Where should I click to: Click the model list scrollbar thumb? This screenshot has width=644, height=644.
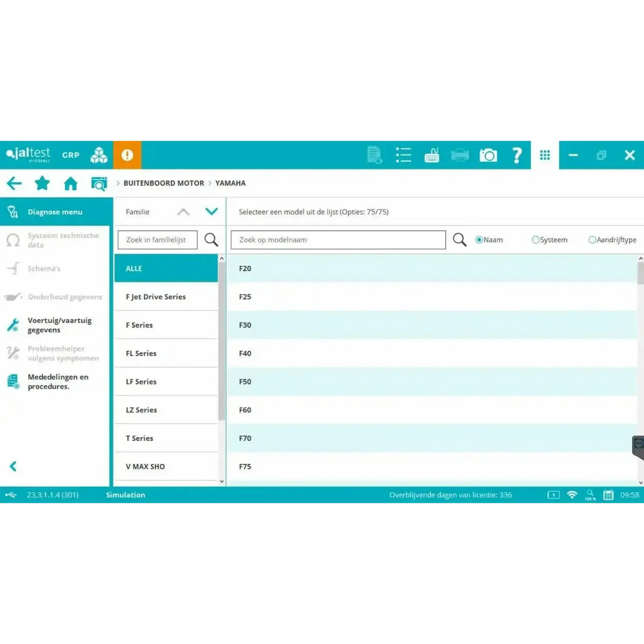coord(641,274)
